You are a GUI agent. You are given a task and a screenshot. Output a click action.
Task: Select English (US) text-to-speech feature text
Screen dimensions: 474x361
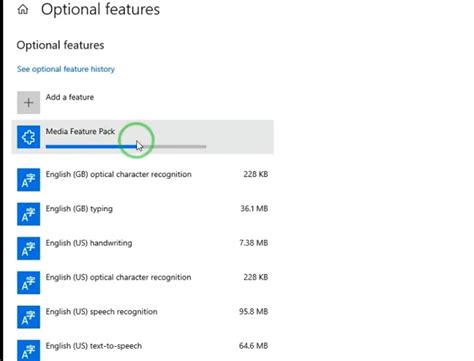94,346
